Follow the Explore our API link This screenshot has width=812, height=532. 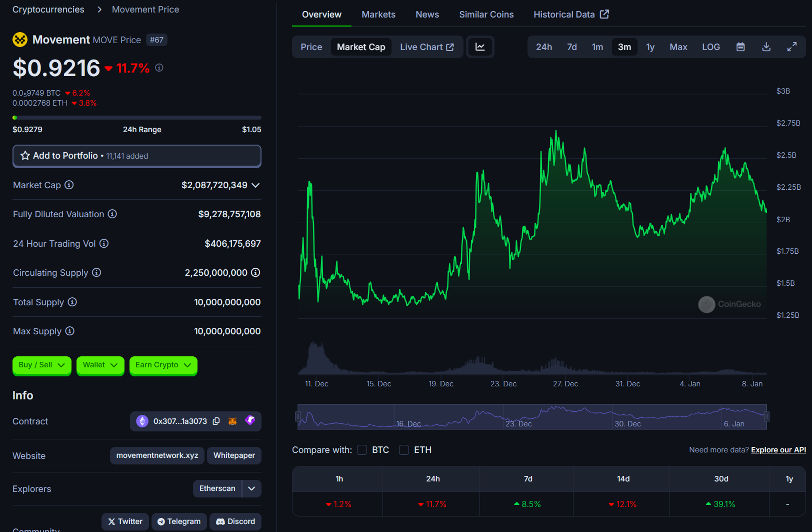tap(778, 450)
